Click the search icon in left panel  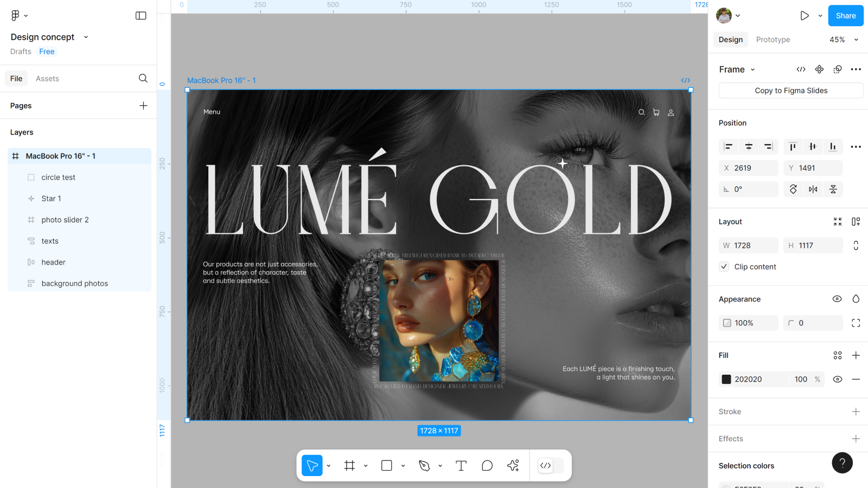pos(143,79)
